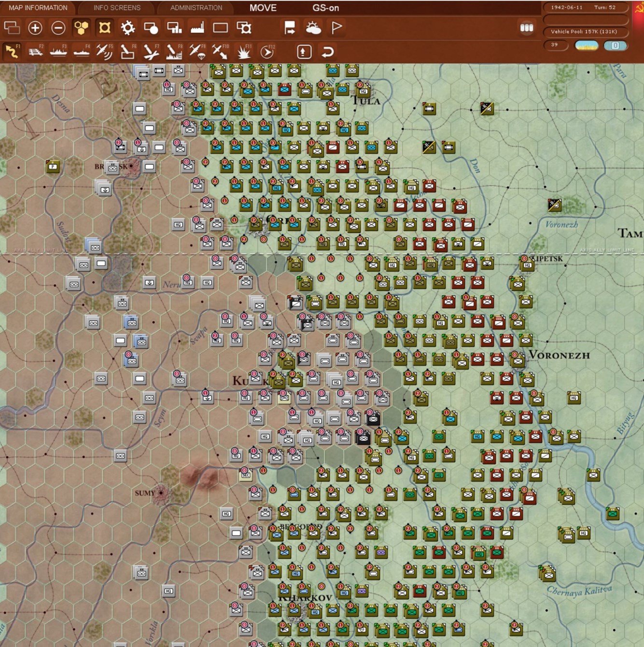Select Amphibious transport mode F4
Screen dimensions: 644x647
(82, 52)
